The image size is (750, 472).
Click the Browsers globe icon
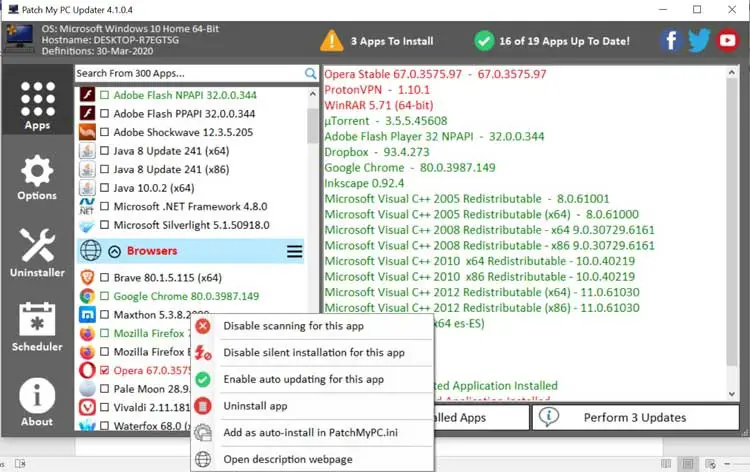click(x=90, y=251)
